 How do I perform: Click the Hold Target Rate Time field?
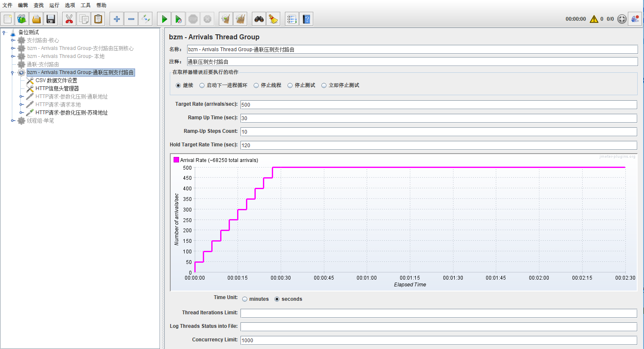[x=439, y=145]
